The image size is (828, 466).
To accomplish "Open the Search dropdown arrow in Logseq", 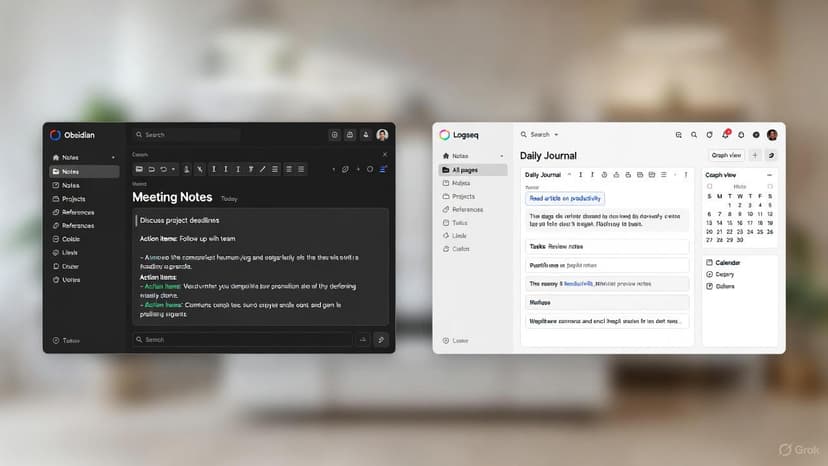I will coord(556,135).
